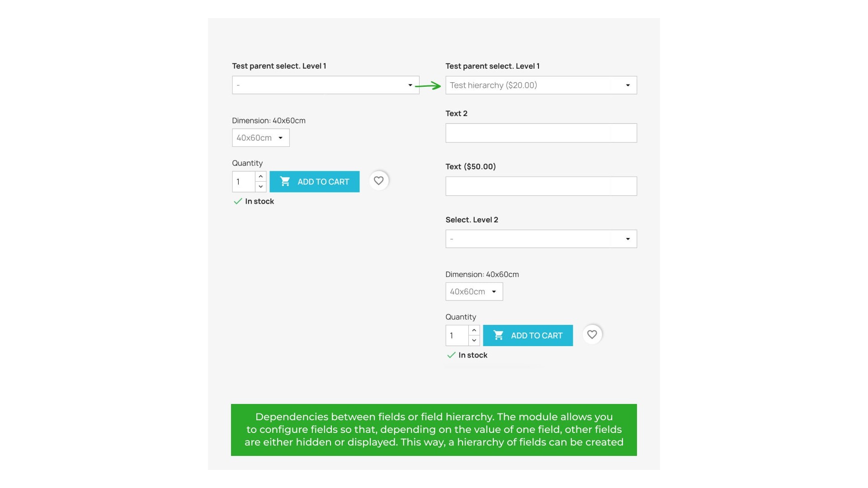Open the left 40x60cm Dimension dropdown
Image resolution: width=868 pixels, height=488 pixels.
[x=260, y=137]
